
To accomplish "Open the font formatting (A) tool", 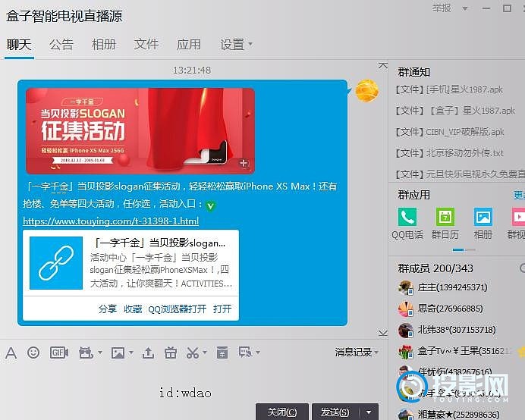I will [11, 353].
